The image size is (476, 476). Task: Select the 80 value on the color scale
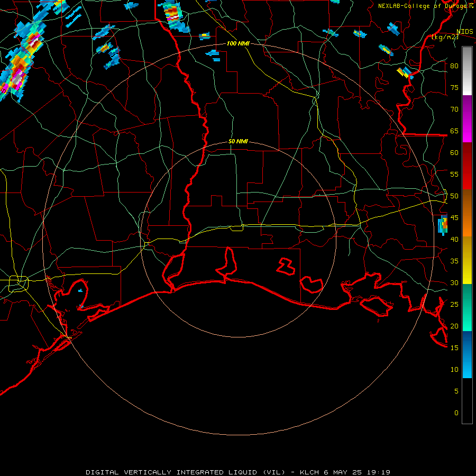point(454,66)
